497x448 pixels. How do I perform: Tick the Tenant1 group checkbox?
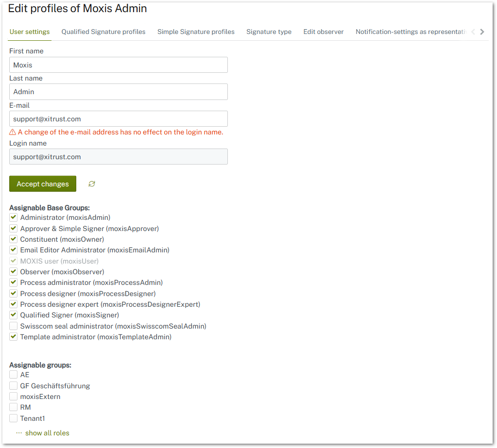tap(14, 418)
